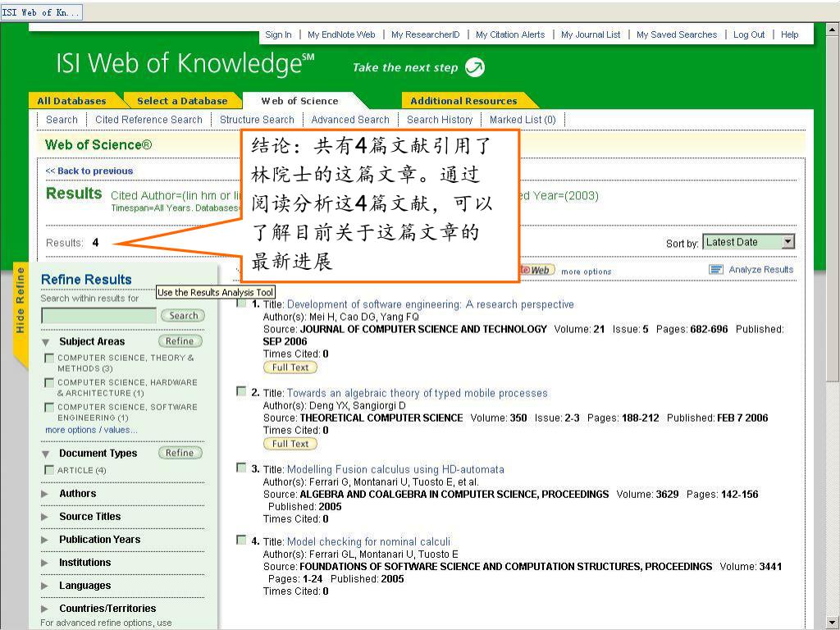Tick the checkbox for result 4
840x630 pixels.
242,540
